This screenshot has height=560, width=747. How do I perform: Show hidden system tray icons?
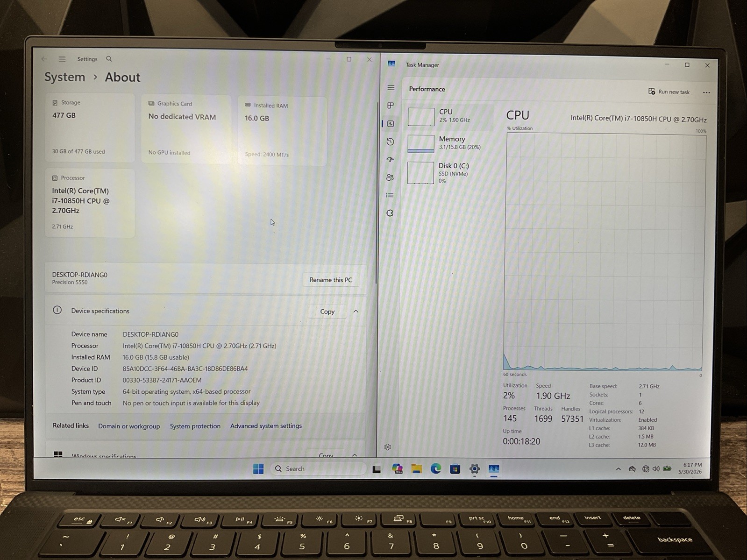[x=618, y=469]
